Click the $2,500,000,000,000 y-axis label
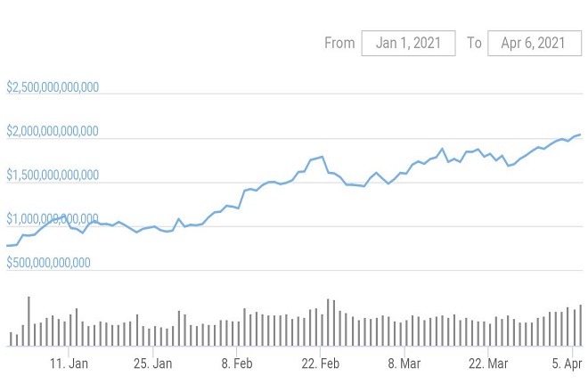This screenshot has height=392, width=588. [53, 87]
